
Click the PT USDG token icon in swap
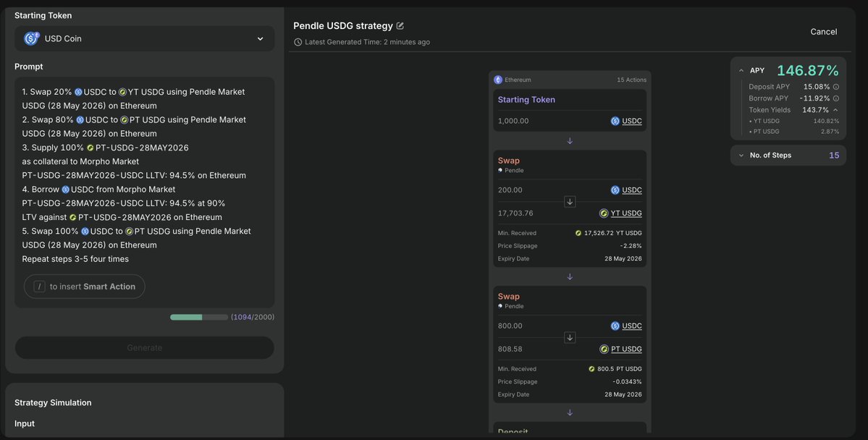click(x=604, y=350)
